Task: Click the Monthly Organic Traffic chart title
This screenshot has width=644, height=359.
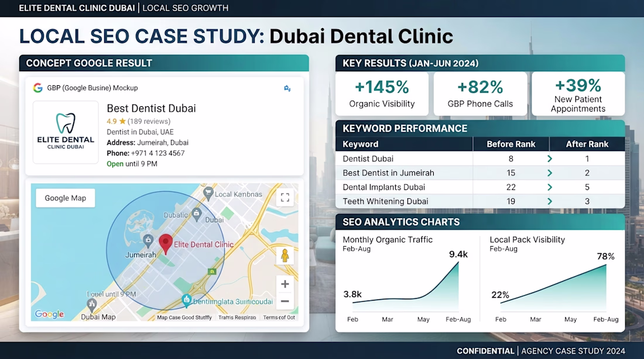Action: pos(388,240)
